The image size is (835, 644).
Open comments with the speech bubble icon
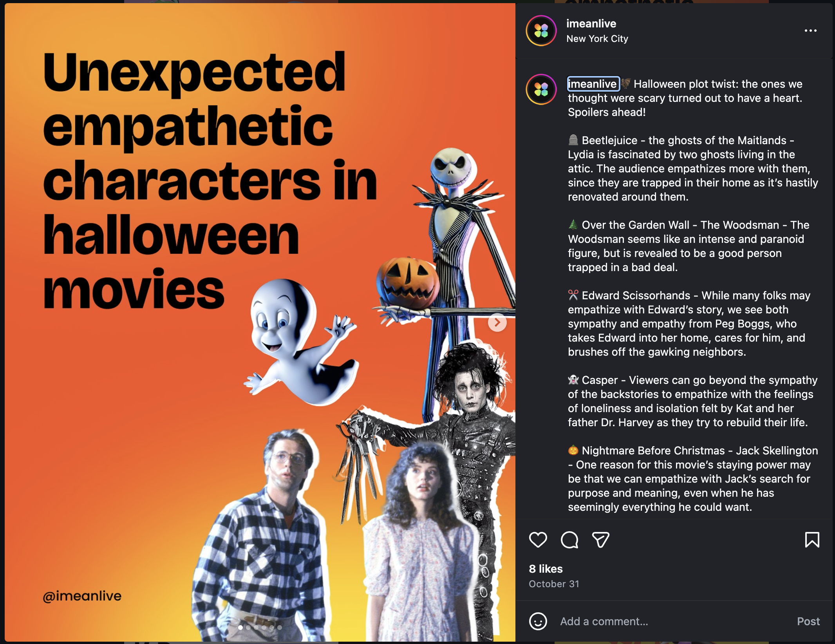point(569,540)
